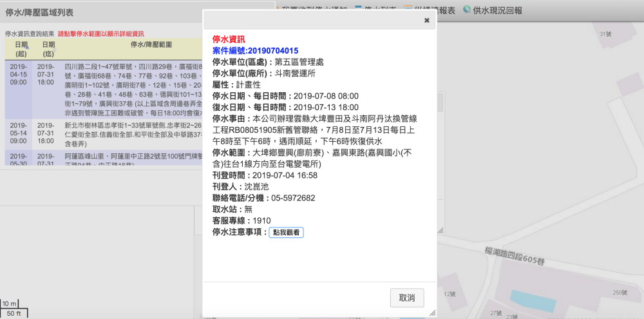Click case number 20190704015
Image resolution: width=644 pixels, height=319 pixels.
pyautogui.click(x=255, y=50)
